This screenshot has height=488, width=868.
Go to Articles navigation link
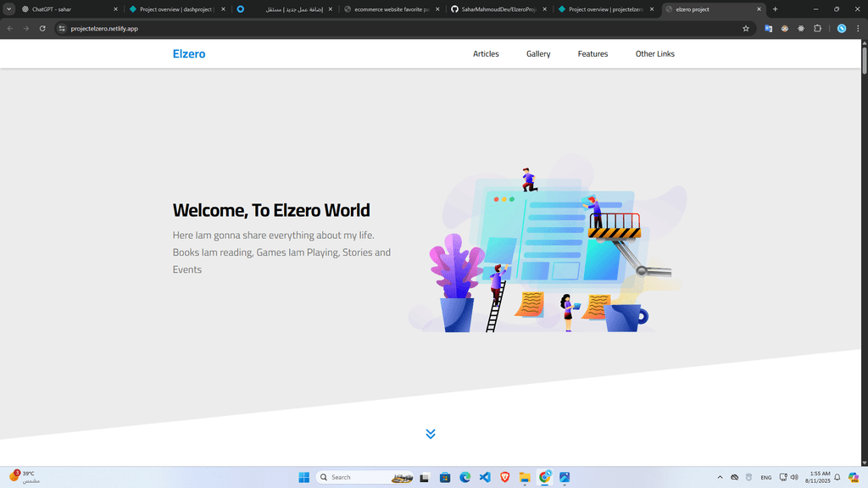click(486, 53)
